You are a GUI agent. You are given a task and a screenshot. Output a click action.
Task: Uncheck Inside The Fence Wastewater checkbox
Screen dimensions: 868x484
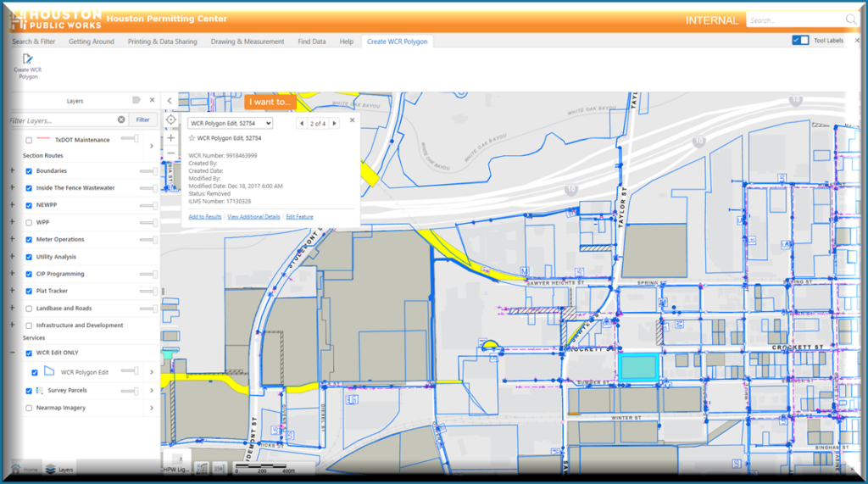pyautogui.click(x=29, y=188)
